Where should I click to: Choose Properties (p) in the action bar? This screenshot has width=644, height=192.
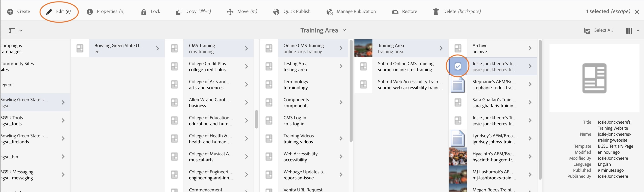106,11
